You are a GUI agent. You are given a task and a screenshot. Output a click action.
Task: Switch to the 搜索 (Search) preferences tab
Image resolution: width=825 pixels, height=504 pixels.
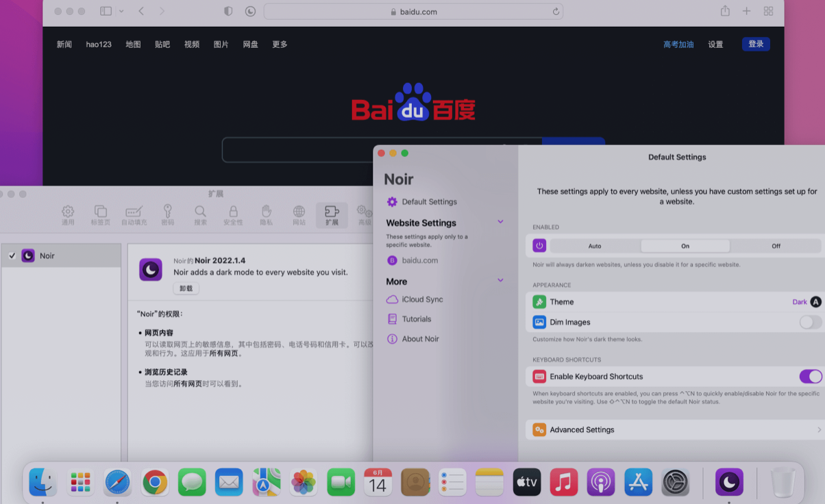coord(200,214)
